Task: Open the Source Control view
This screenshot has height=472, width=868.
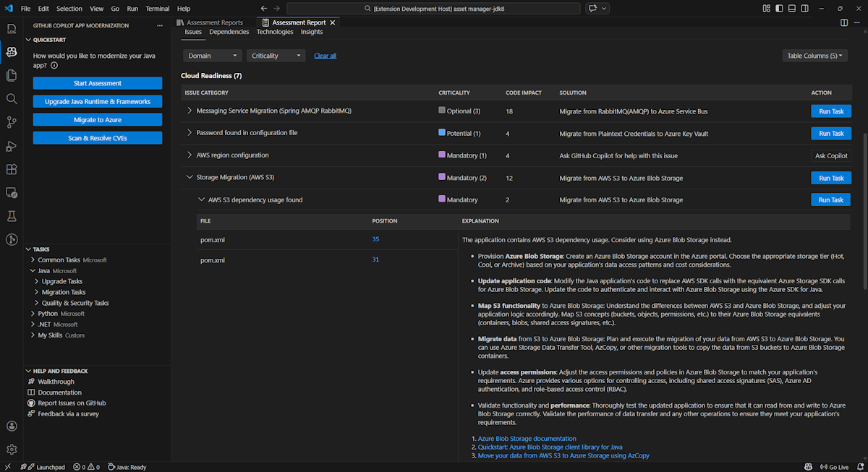Action: (12, 121)
